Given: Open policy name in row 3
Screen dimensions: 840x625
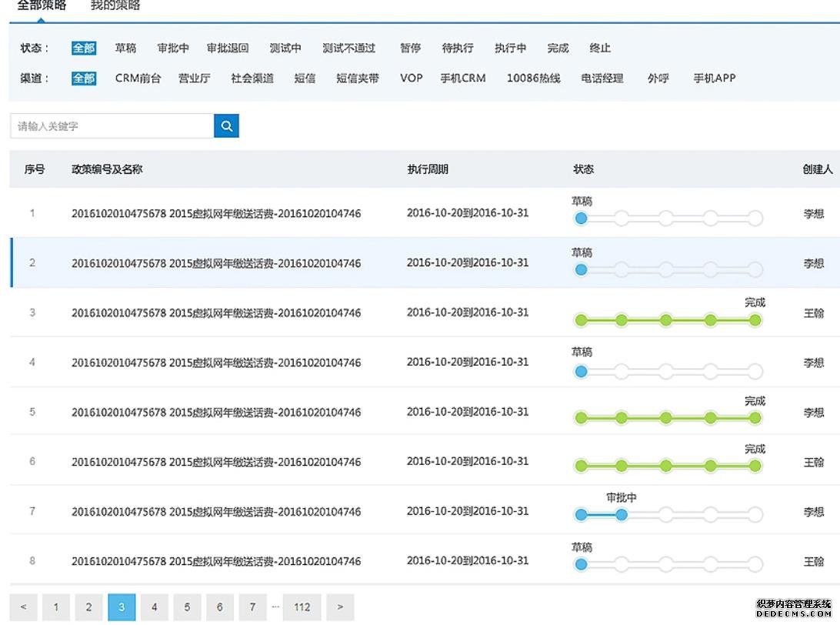Looking at the screenshot, I should click(x=216, y=312).
